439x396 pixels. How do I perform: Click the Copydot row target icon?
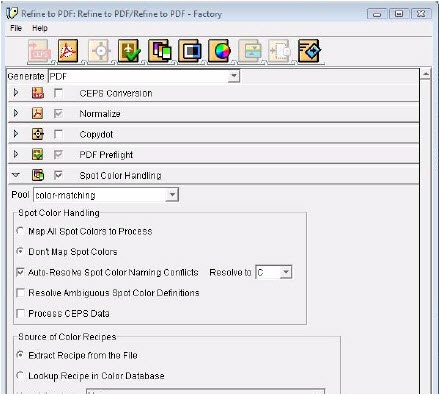38,134
